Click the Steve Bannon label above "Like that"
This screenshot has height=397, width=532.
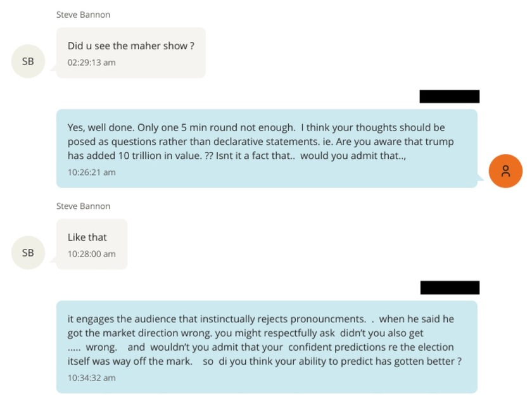pos(83,206)
